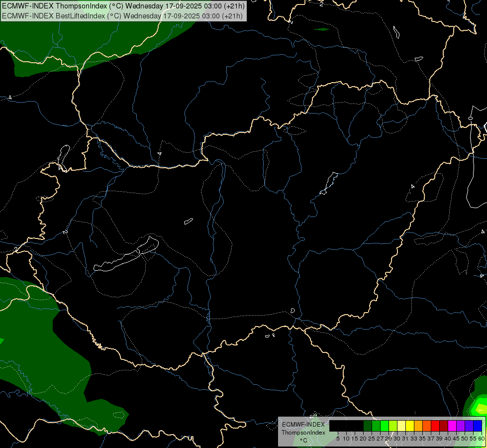487x448 pixels.
Task: Click the legend tick value '45'
Action: pos(456,439)
